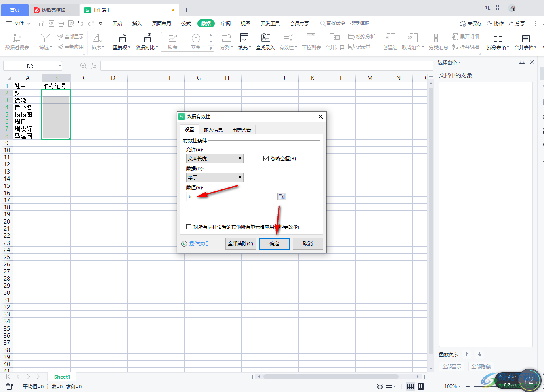This screenshot has height=392, width=544.
Task: Toggle 忽略空值 checkbox
Action: [266, 158]
